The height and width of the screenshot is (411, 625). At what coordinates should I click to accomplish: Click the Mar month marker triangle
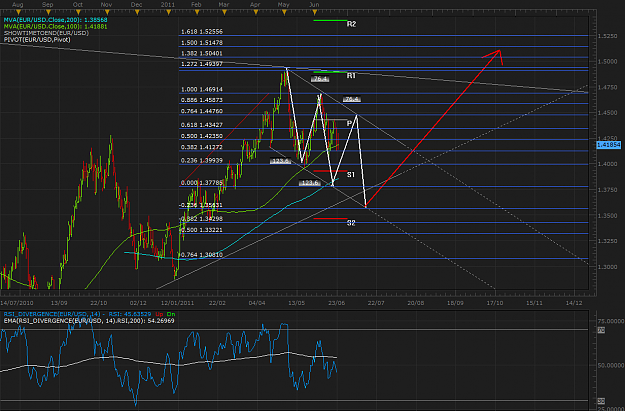[224, 13]
